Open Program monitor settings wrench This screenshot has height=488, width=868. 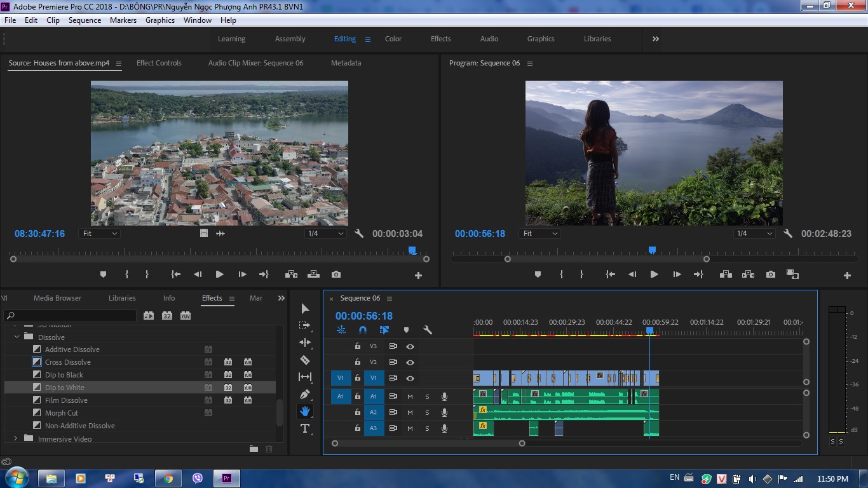pos(788,233)
